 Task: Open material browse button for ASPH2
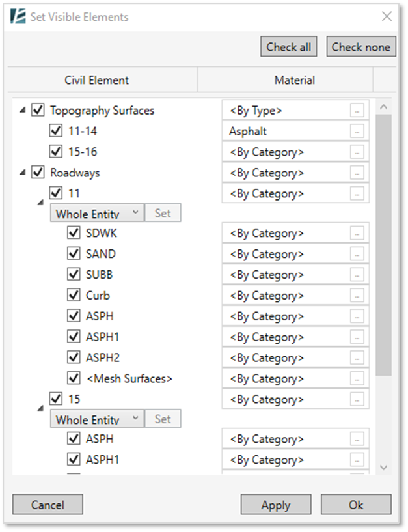coord(357,357)
